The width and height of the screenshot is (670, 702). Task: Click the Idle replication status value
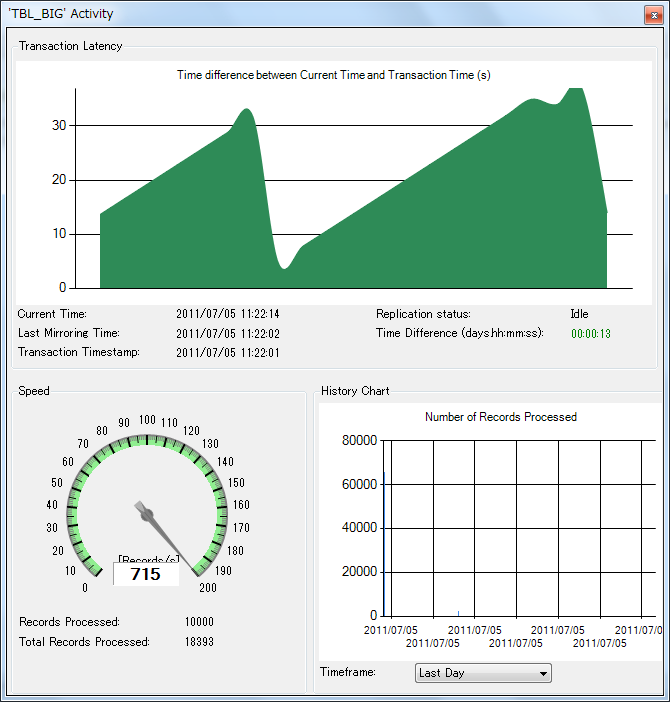[579, 314]
